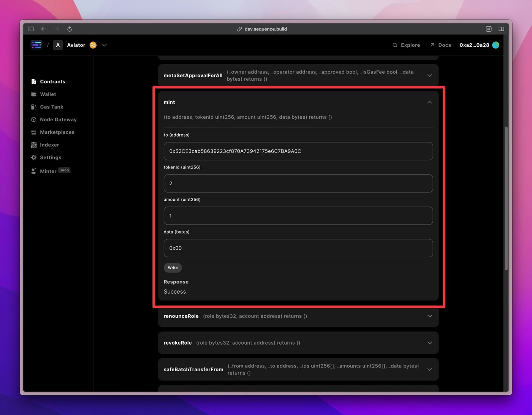The image size is (532, 415).
Task: Open the Indexer section
Action: coord(45,145)
